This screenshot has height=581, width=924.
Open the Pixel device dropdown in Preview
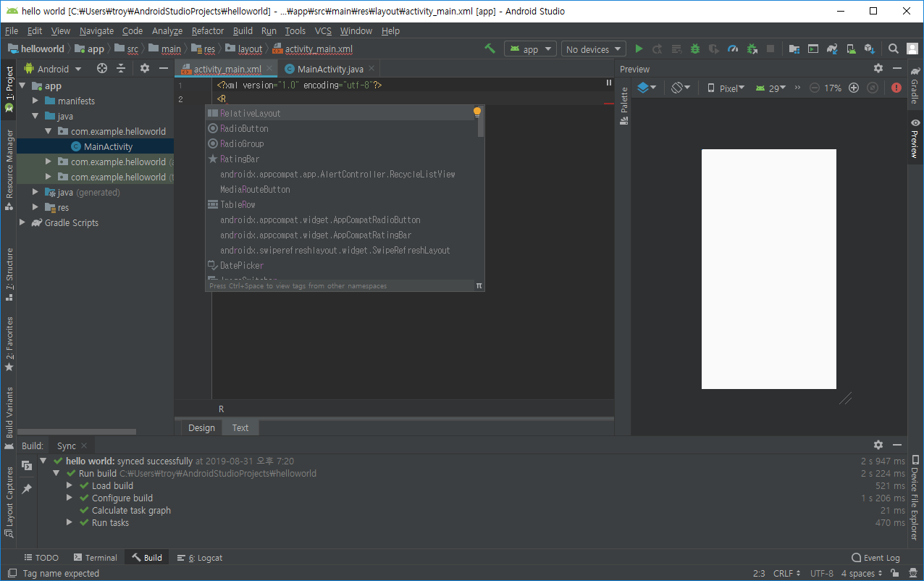(x=726, y=88)
